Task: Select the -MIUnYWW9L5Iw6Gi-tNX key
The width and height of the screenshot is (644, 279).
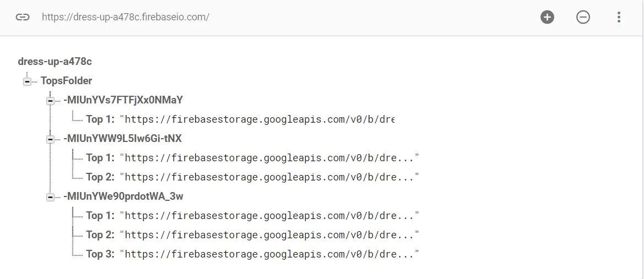Action: [x=122, y=139]
